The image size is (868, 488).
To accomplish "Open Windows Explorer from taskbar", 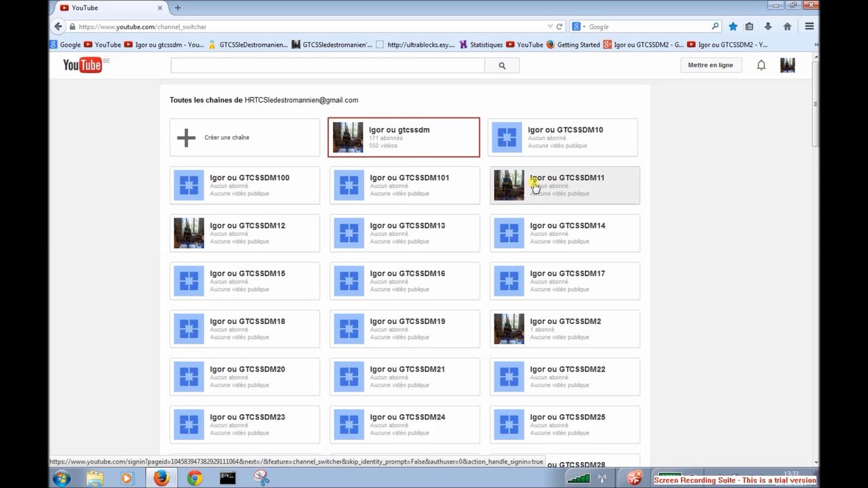I will point(95,479).
